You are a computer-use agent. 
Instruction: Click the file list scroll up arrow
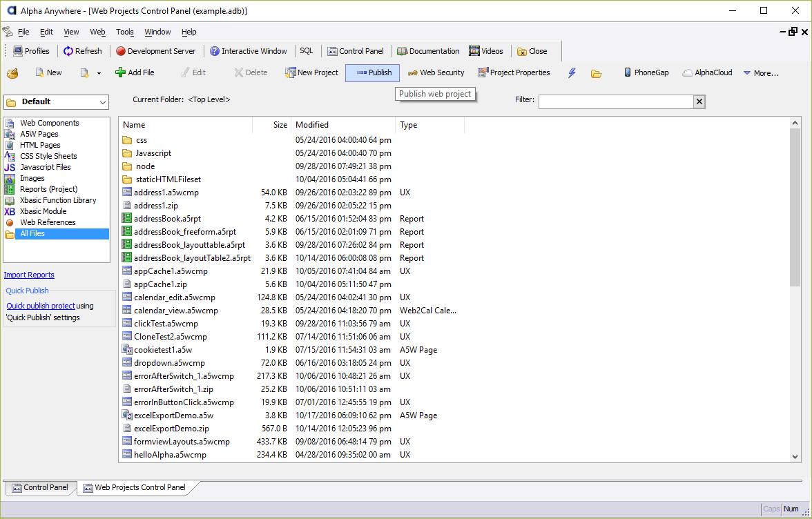(x=795, y=123)
